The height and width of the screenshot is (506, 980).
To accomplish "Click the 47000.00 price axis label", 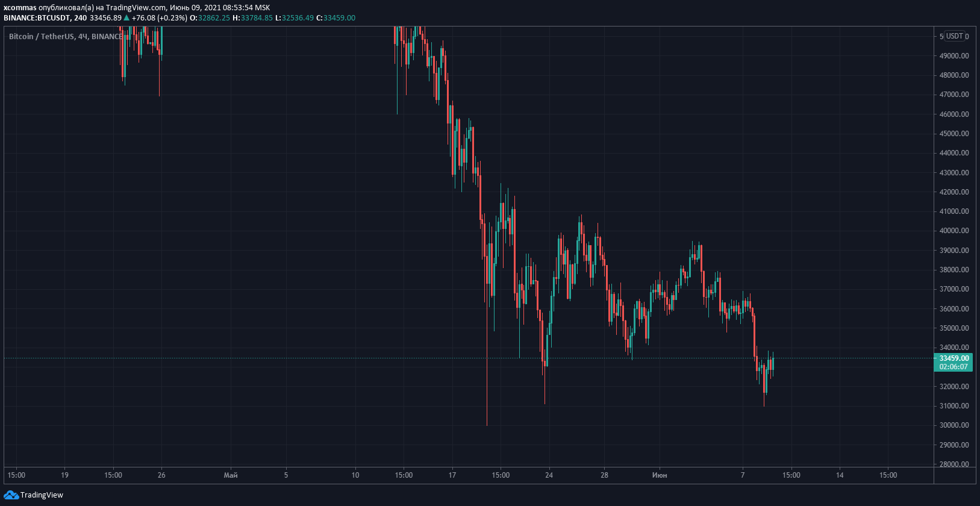I will (954, 95).
